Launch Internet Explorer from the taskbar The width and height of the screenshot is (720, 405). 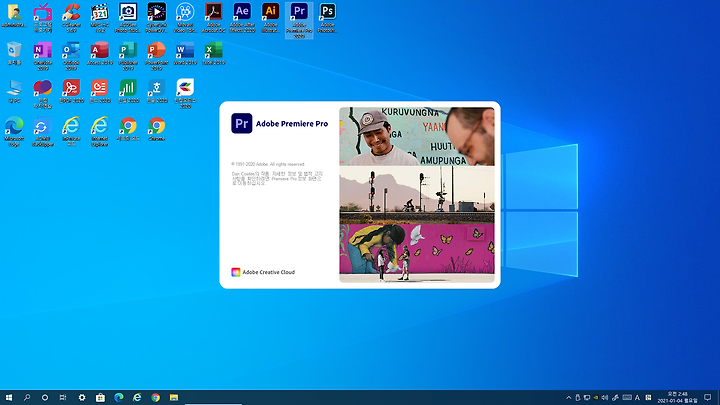137,398
